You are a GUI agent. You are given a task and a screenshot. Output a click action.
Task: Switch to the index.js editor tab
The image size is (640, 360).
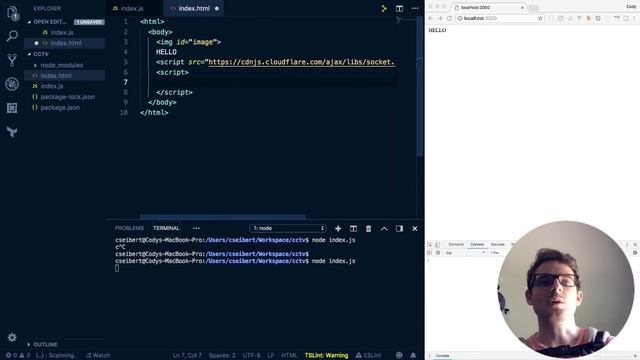pyautogui.click(x=134, y=8)
